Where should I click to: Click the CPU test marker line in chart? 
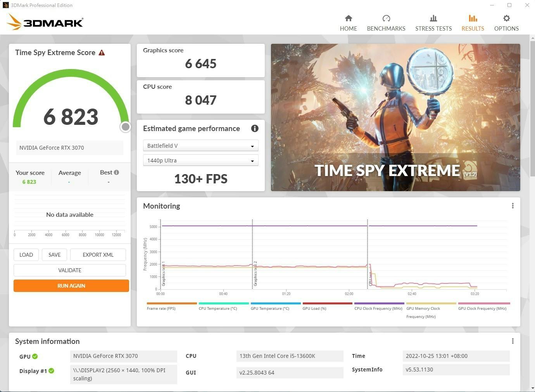pyautogui.click(x=368, y=254)
